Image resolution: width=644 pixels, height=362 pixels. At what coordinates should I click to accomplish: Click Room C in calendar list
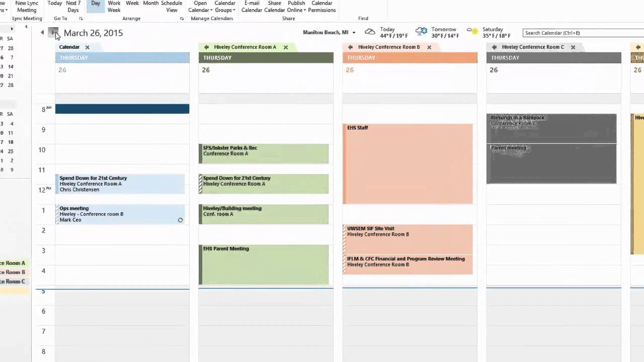[14, 282]
